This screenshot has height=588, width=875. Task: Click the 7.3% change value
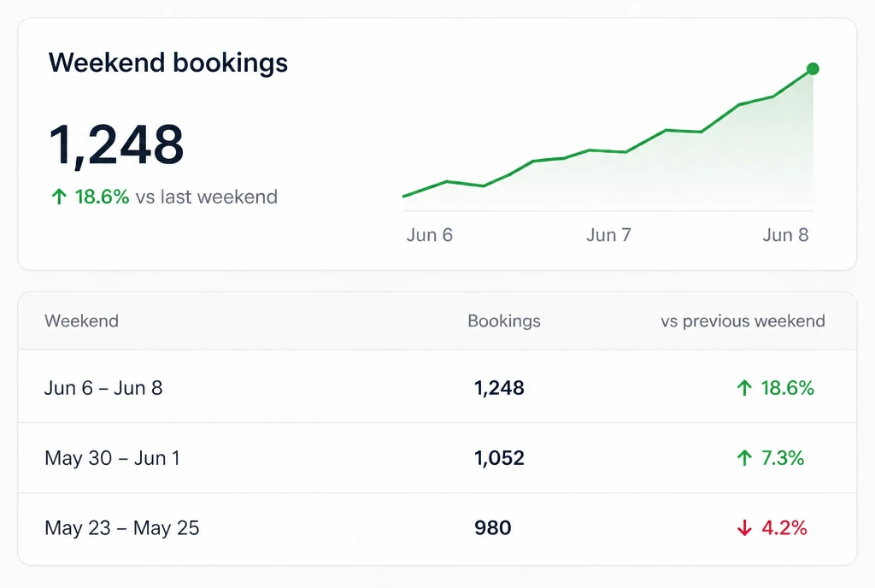[x=783, y=458]
